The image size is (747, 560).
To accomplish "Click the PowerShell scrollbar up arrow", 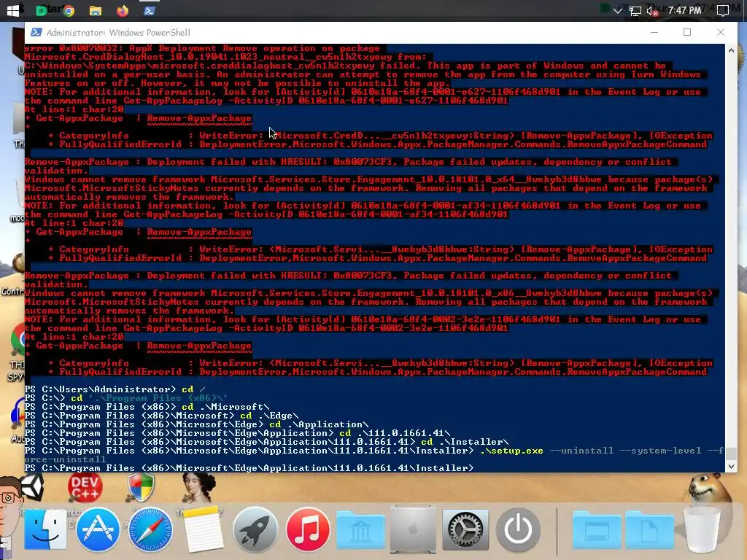I will pos(731,50).
